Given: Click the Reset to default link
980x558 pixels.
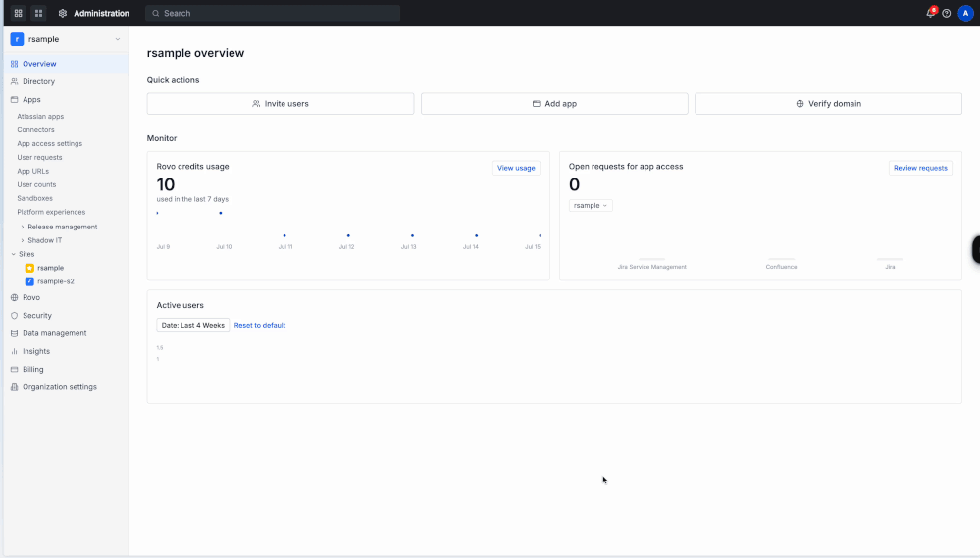Looking at the screenshot, I should 259,325.
